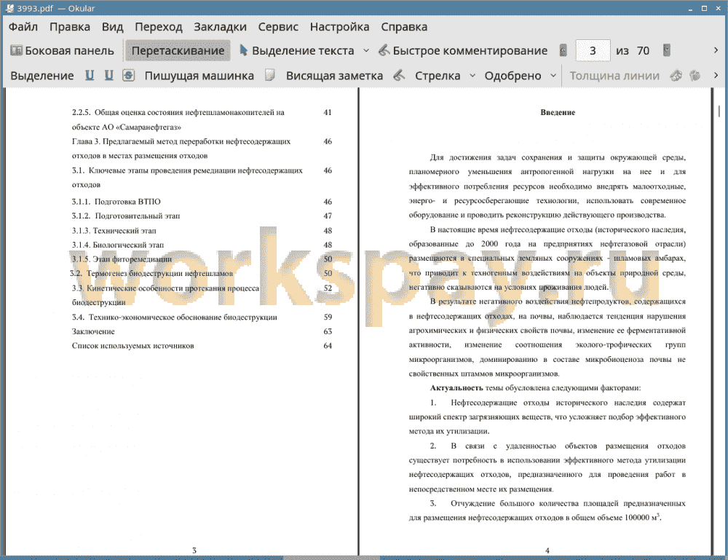Click contents line 3.1.2. Подготовительный этап
The width and height of the screenshot is (728, 560).
(x=126, y=216)
